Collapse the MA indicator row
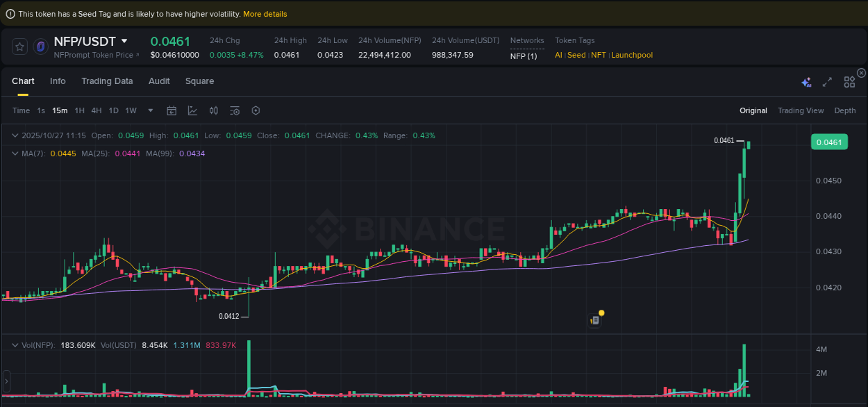The height and width of the screenshot is (407, 868). (x=15, y=153)
